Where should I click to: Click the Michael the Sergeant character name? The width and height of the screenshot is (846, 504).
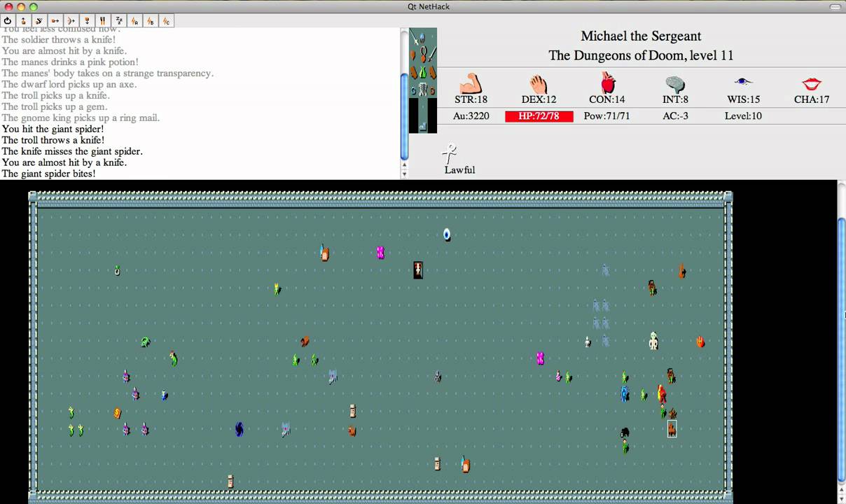641,36
